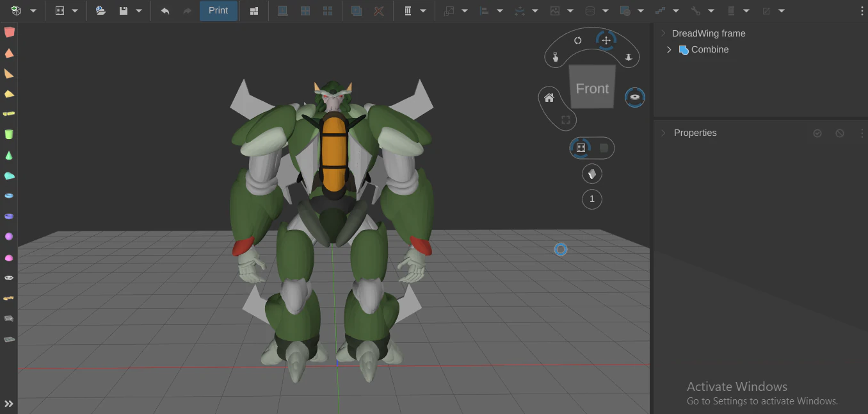868x414 pixels.
Task: Select the flat gray plate primitive
Action: pos(9,339)
